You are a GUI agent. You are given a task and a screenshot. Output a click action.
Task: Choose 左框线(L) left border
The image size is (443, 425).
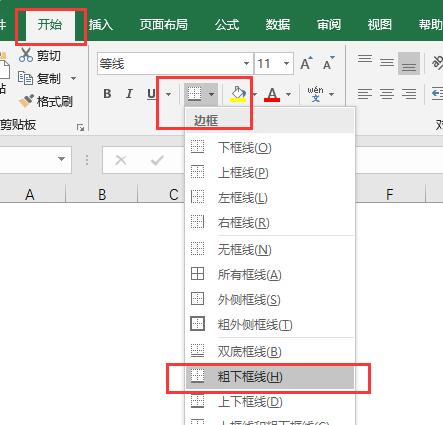[x=270, y=197]
